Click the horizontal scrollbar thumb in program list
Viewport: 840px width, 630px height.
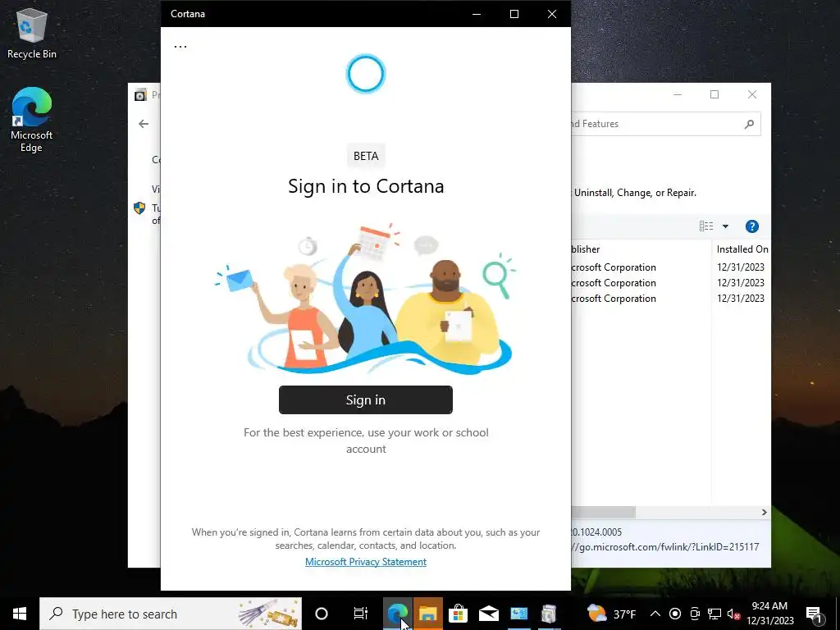tap(603, 512)
